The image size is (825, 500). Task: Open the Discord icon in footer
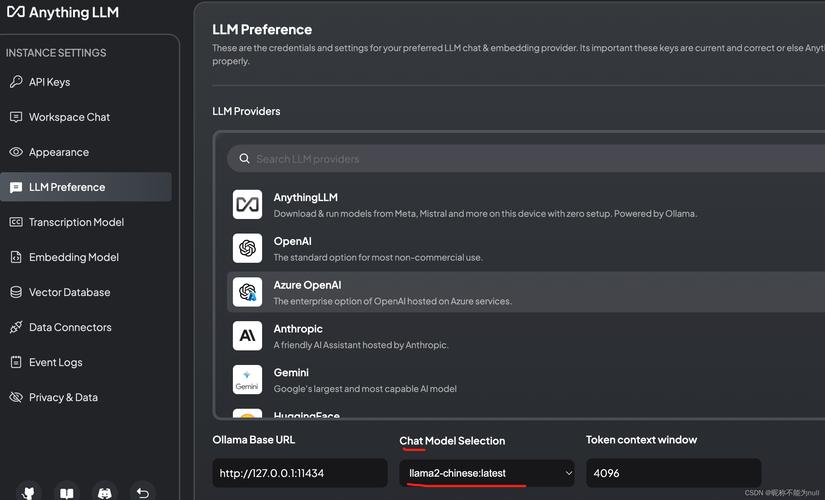pyautogui.click(x=105, y=493)
